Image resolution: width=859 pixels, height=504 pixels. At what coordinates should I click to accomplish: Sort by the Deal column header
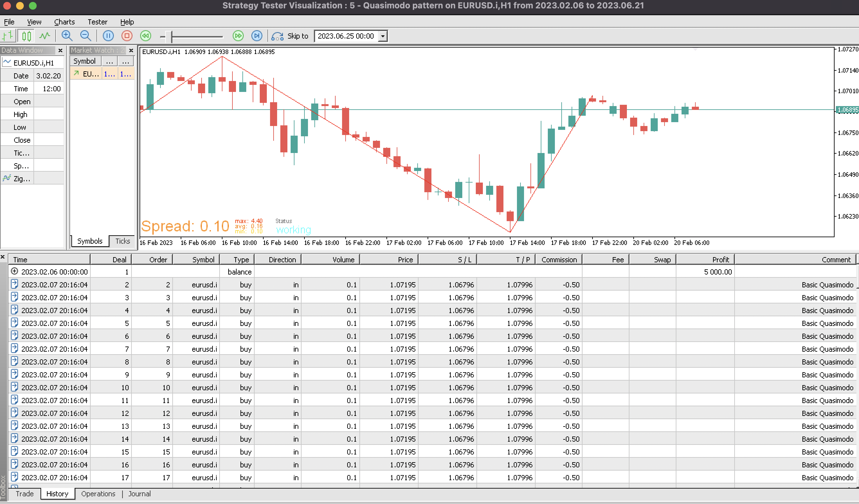pos(111,260)
